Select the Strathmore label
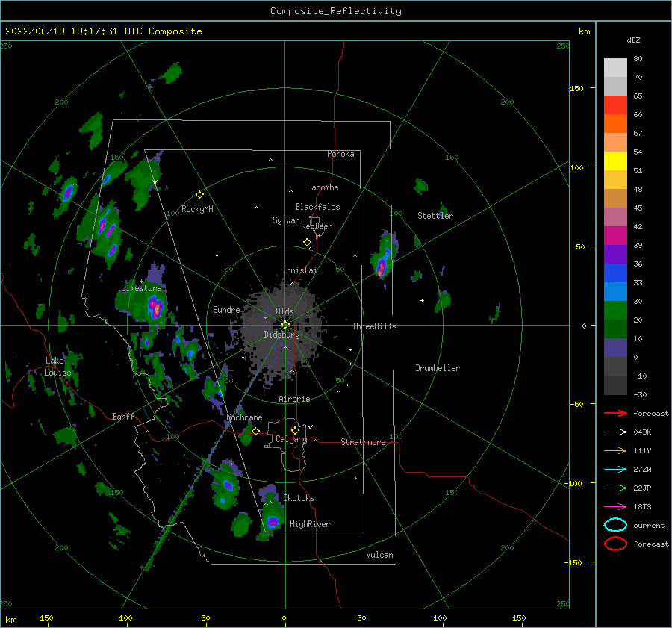672x628 pixels. 363,442
